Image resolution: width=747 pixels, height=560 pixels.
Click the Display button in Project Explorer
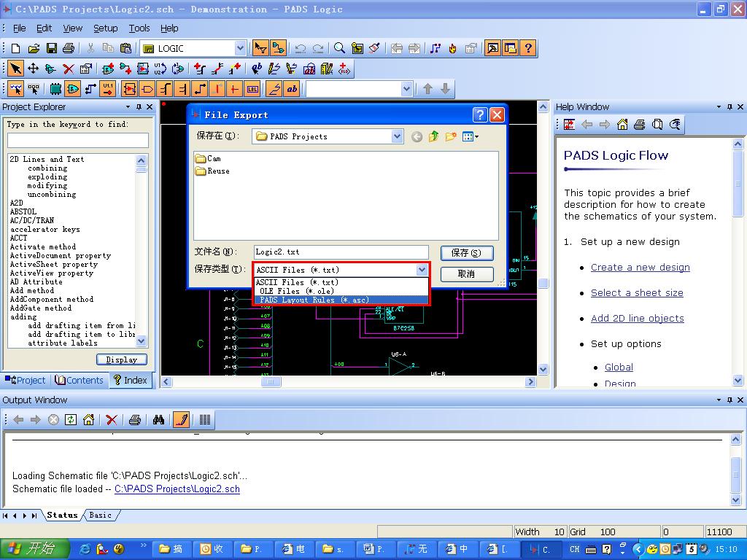click(122, 359)
